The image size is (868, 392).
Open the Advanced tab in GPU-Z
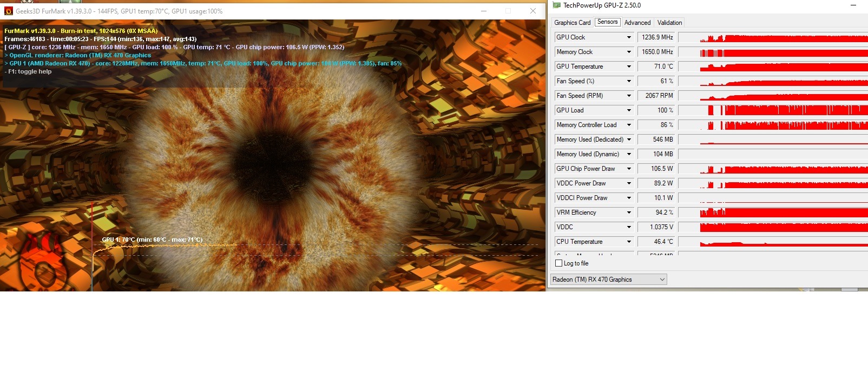tap(637, 23)
